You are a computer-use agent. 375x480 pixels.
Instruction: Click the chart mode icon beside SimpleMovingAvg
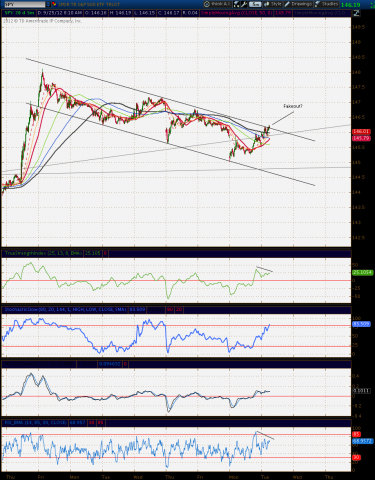[356, 13]
